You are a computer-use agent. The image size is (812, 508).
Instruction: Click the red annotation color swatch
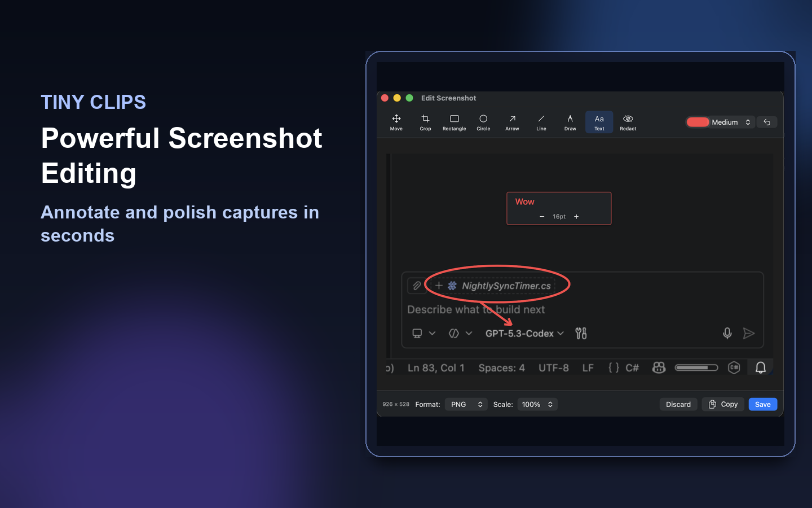point(698,122)
